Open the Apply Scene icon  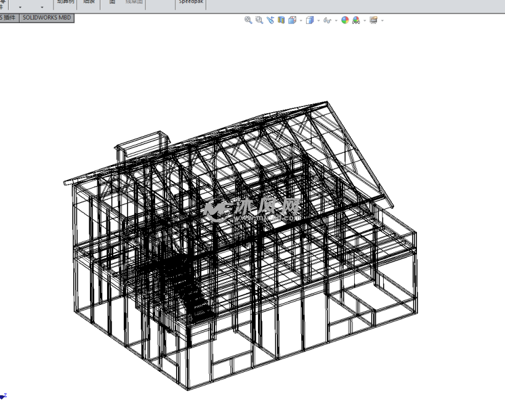point(355,20)
